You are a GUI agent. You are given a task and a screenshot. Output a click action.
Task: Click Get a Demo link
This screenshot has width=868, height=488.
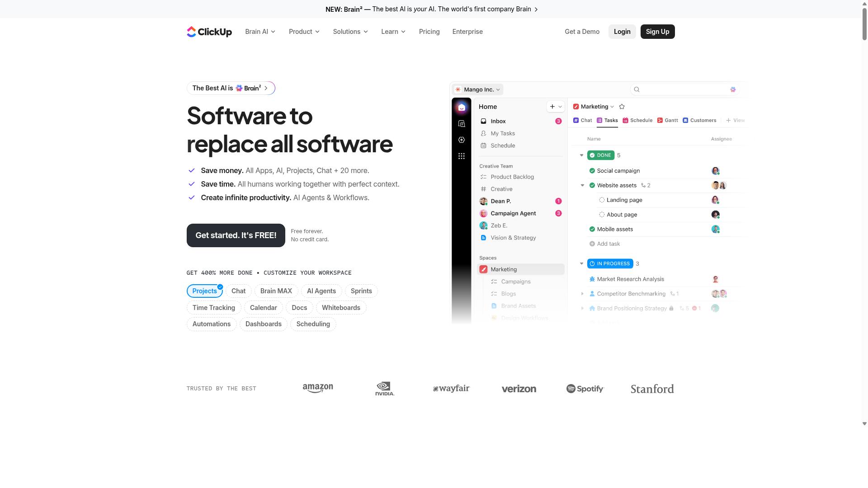tap(582, 32)
